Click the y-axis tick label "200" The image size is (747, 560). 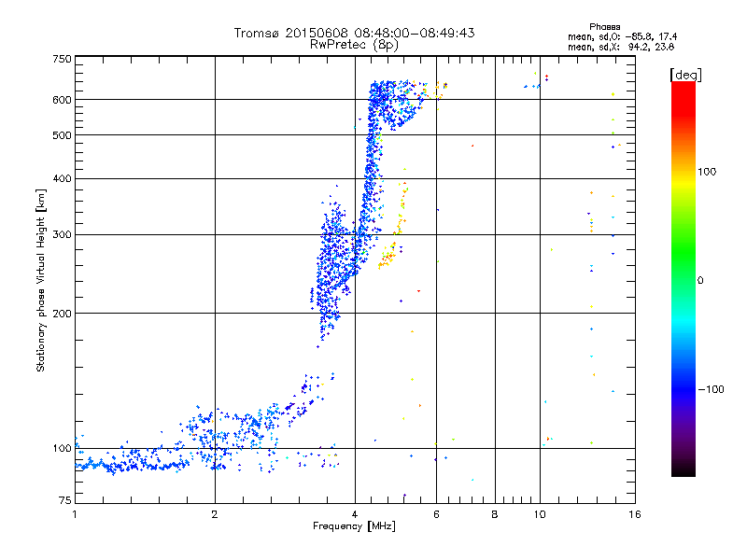coord(62,314)
